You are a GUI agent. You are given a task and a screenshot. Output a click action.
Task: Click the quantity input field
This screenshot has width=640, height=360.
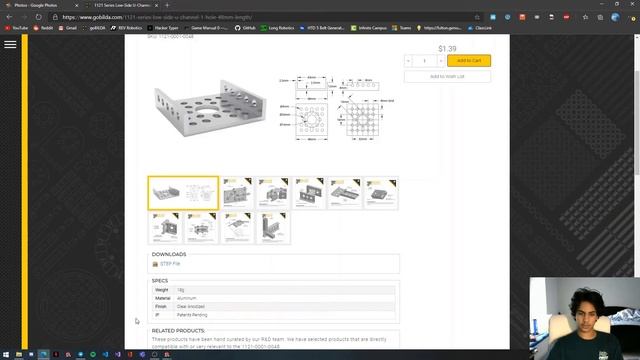pos(424,61)
